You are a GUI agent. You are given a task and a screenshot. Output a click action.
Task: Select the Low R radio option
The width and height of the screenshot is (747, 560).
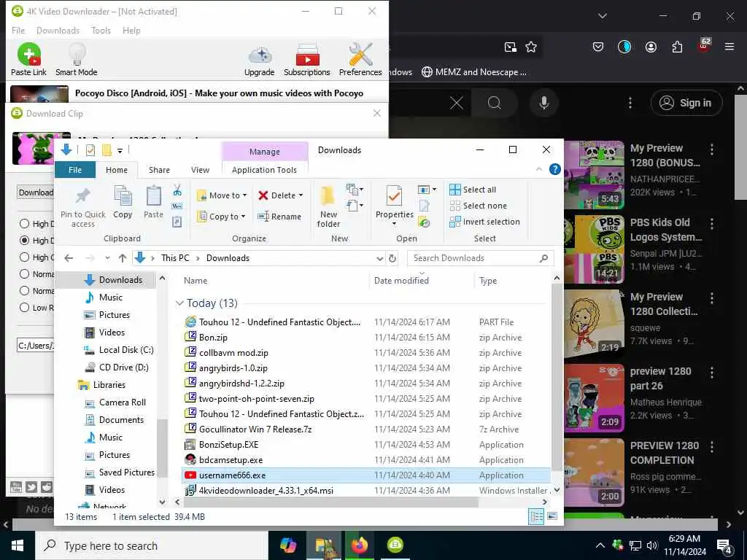24,308
